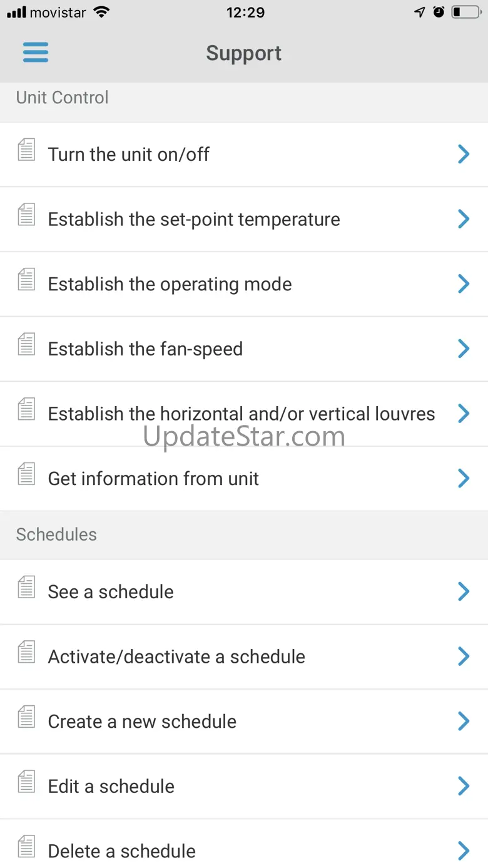488x868 pixels.
Task: Tap the alarm clock status bar icon
Action: 439,12
